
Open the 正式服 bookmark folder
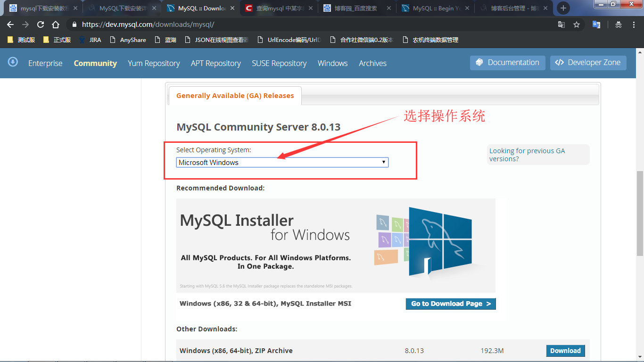coord(57,40)
